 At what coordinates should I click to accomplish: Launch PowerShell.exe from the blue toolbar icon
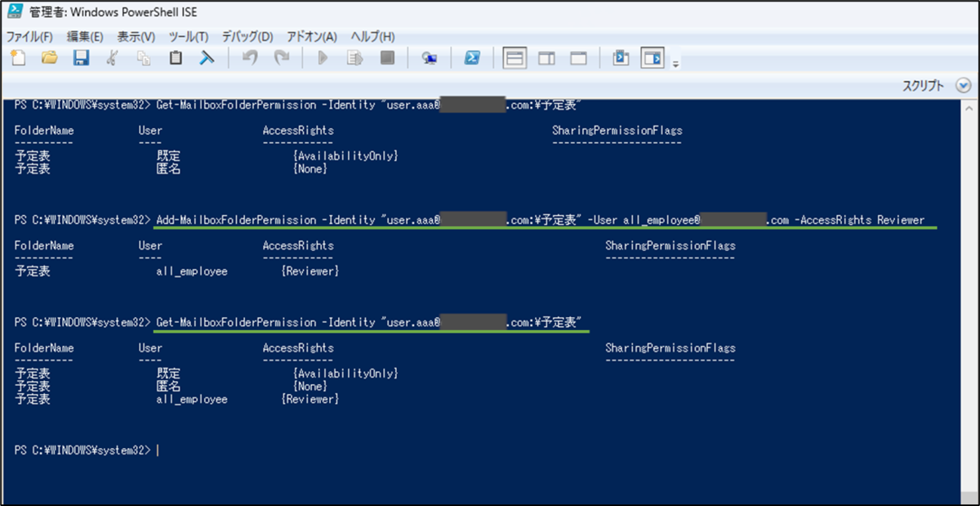point(474,57)
